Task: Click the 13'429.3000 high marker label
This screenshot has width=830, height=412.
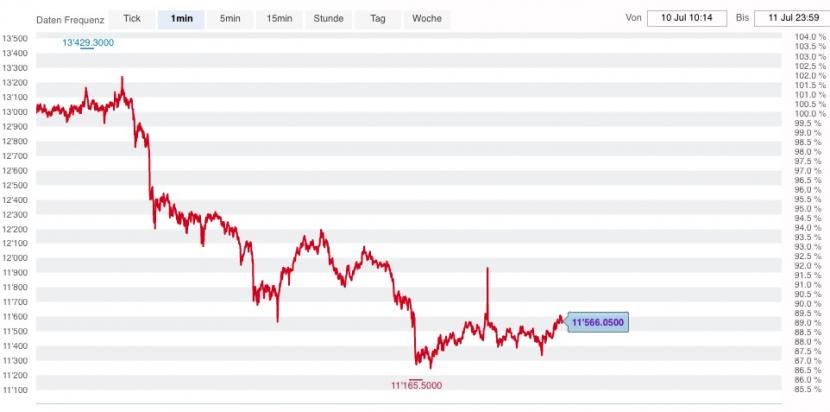Action: (88, 43)
